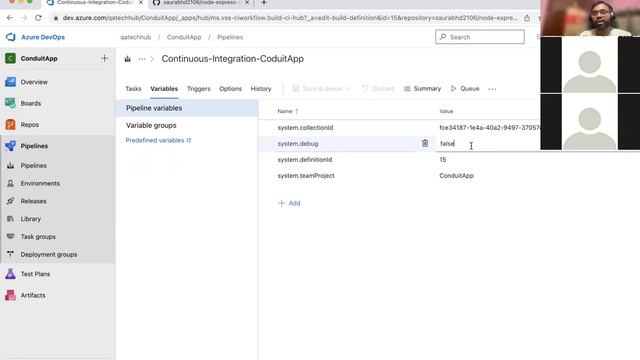Viewport: 640px width, 360px height.
Task: Open Library in the sidebar
Action: click(x=31, y=219)
